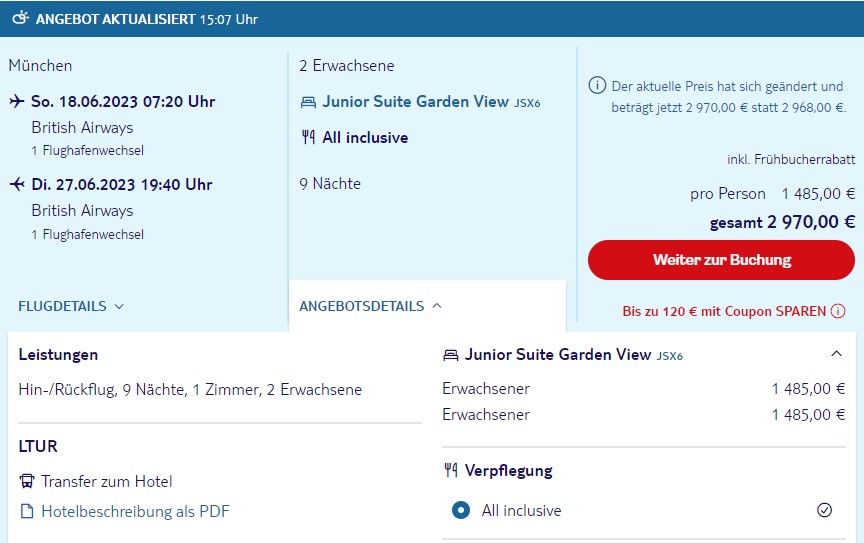The height and width of the screenshot is (543, 864).
Task: Click the gesamt 2 970,00 € total price
Action: pos(782,222)
